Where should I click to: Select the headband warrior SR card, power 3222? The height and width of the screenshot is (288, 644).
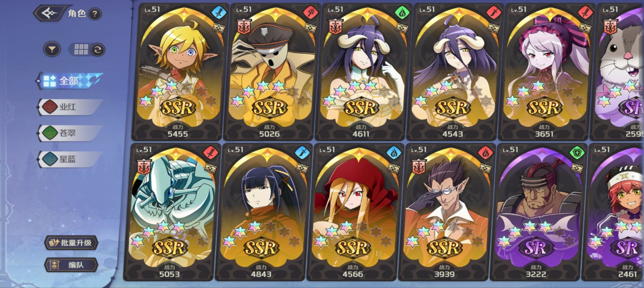click(536, 212)
